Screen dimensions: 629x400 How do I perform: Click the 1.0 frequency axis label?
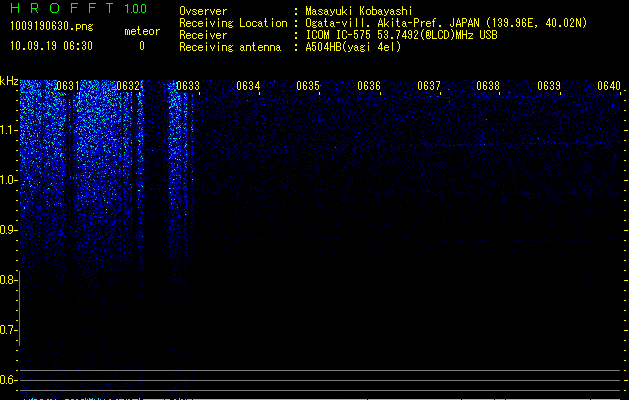click(8, 180)
